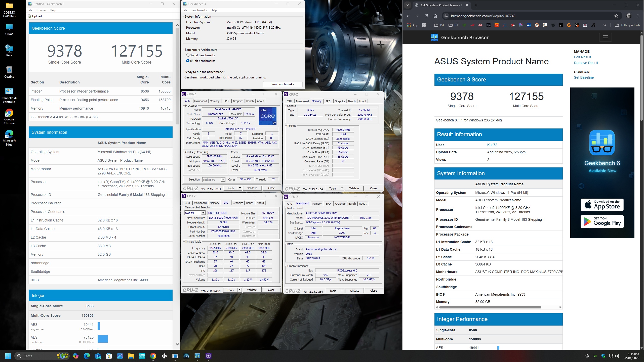
Task: Click the NVIDIA system tray icon
Action: [x=595, y=356]
